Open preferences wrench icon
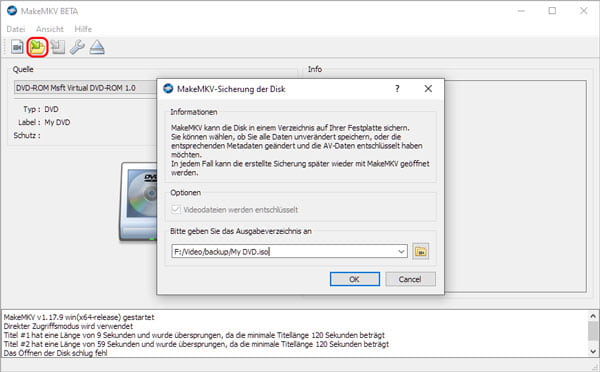The width and height of the screenshot is (600, 372). [77, 47]
